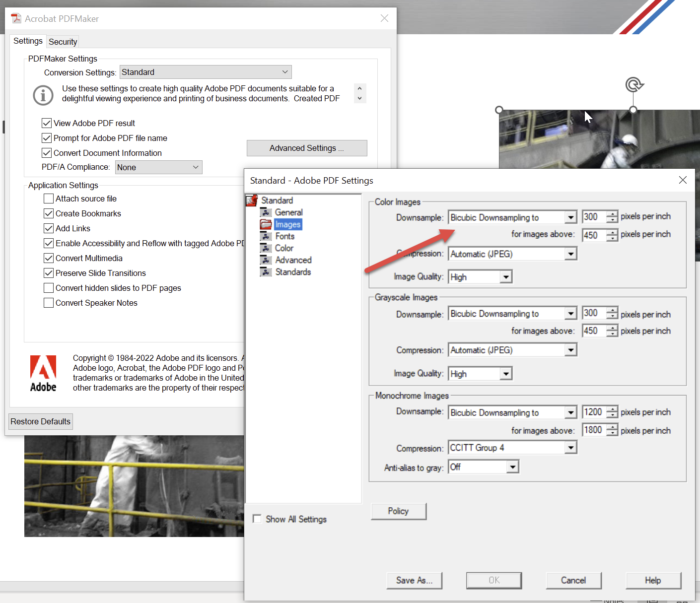Enable the Attach source file checkbox
The height and width of the screenshot is (603, 700).
48,198
